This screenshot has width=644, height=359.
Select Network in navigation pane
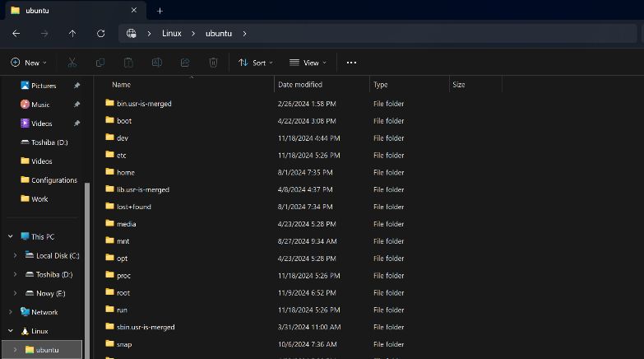point(39,312)
